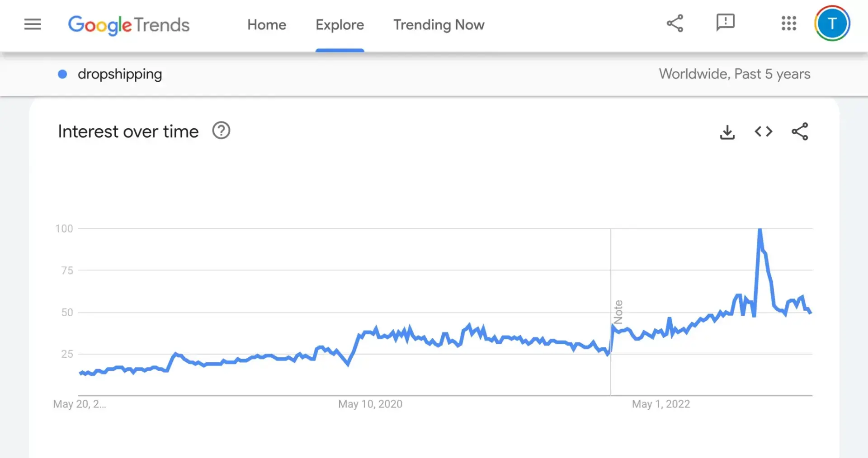Select the dropshipping search term

tap(120, 74)
